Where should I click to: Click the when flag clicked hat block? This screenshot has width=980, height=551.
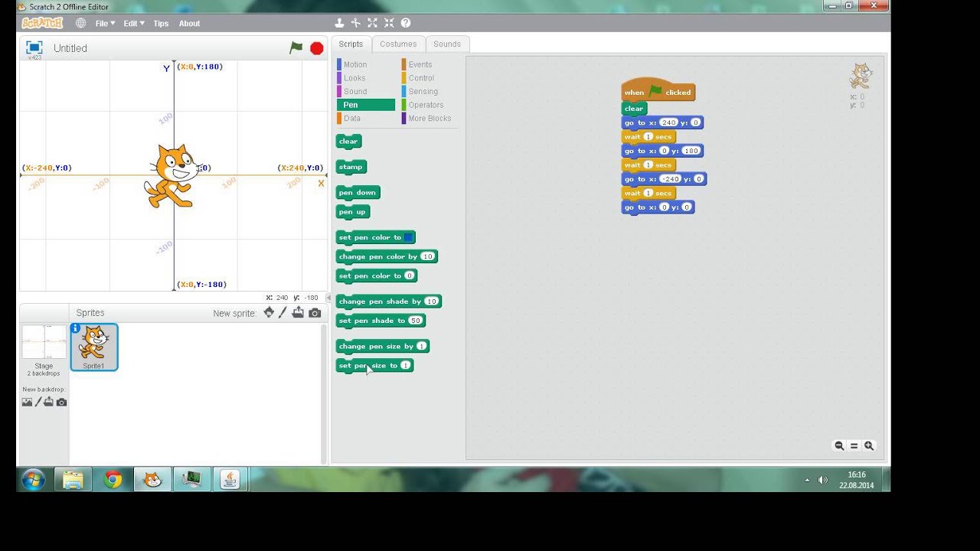point(658,90)
